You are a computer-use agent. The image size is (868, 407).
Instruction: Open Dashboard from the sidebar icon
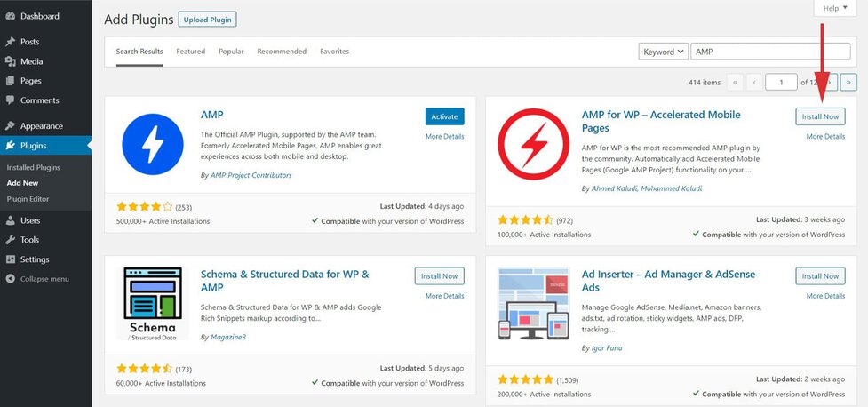pos(10,16)
